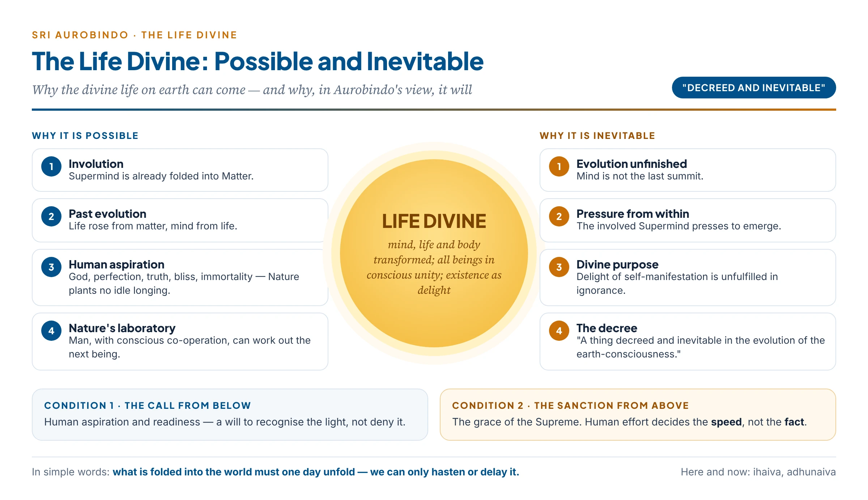Click "The involved Supermind presses to emerge."

[x=679, y=226]
